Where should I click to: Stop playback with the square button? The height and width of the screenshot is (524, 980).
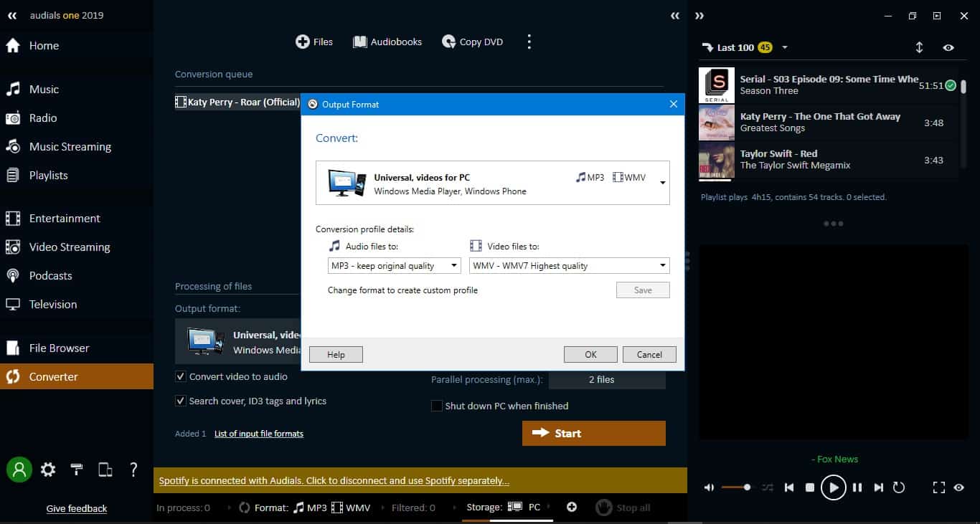(810, 487)
